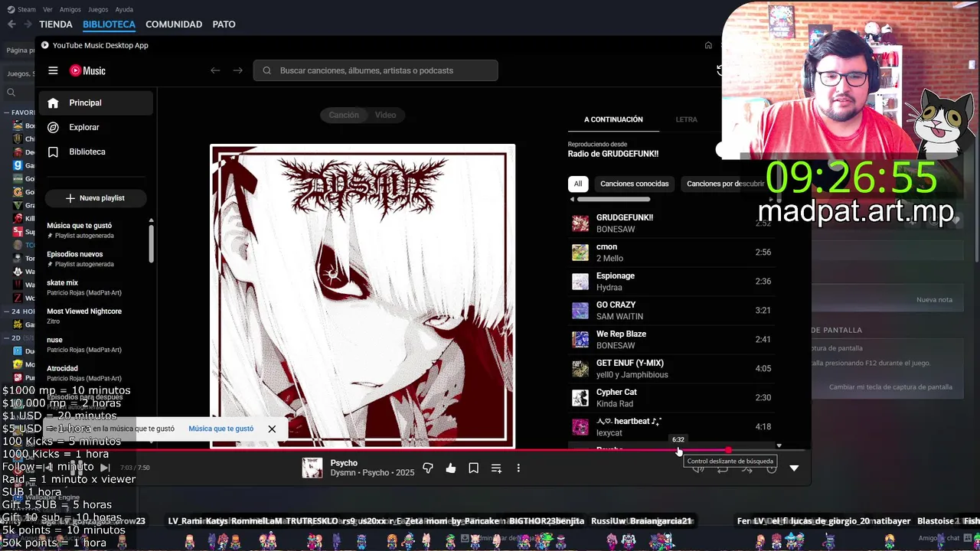Click Steam's back navigation arrow
This screenshot has height=551, width=980.
pos(11,24)
